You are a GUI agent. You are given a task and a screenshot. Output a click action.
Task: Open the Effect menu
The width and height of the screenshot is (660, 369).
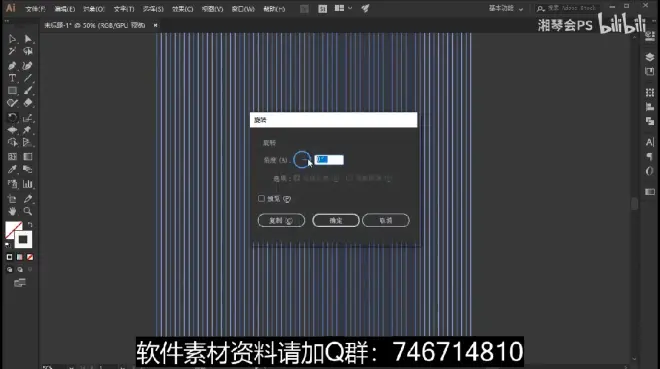click(x=182, y=9)
